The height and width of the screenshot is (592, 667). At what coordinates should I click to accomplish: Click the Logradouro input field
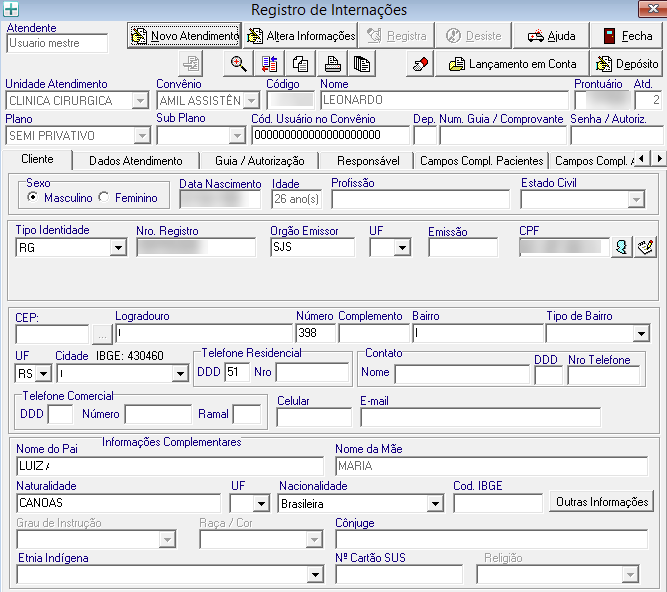(204, 333)
